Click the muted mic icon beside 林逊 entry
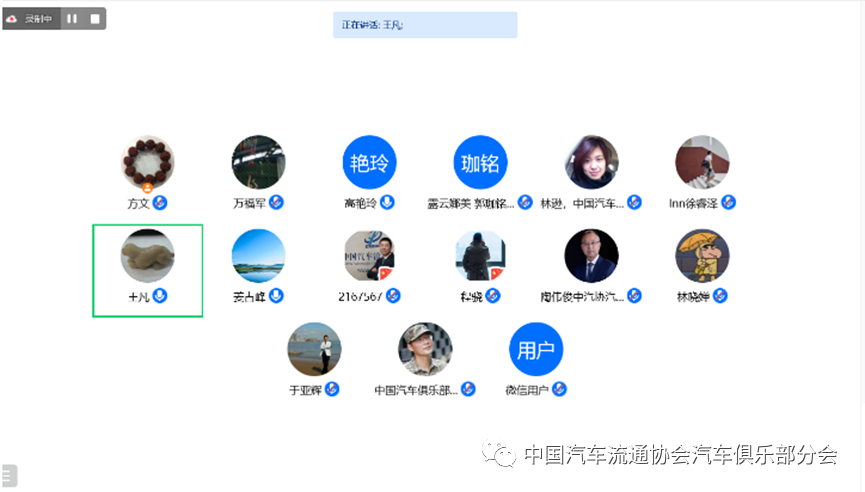Viewport: 865px width, 492px height. click(634, 202)
